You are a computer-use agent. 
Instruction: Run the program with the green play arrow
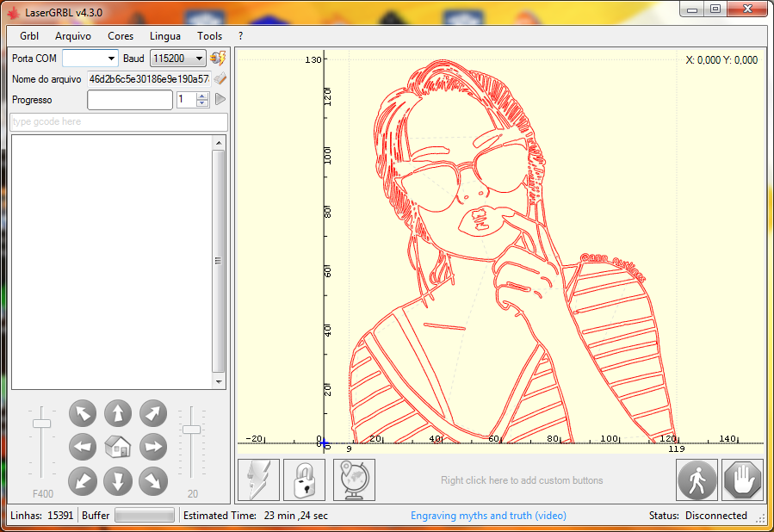click(220, 99)
